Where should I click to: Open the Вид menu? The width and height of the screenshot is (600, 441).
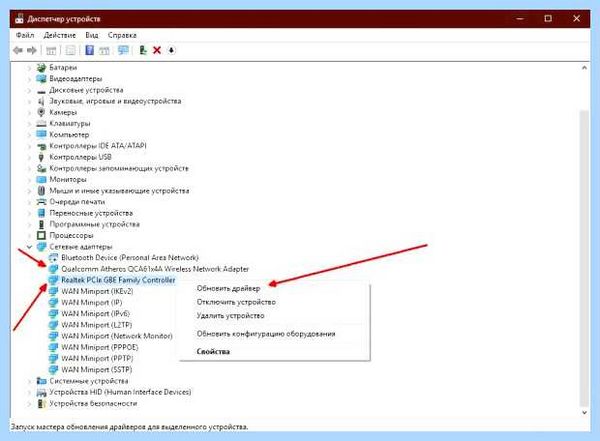coord(91,35)
